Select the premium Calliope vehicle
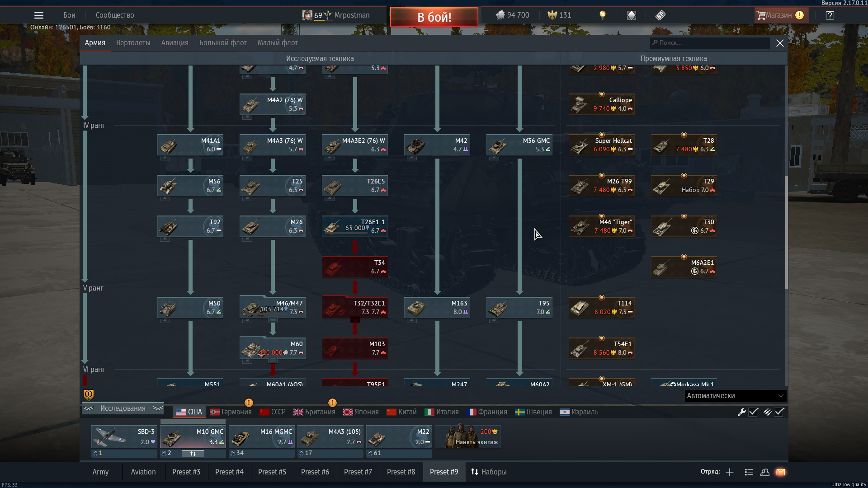868x488 pixels. point(602,104)
